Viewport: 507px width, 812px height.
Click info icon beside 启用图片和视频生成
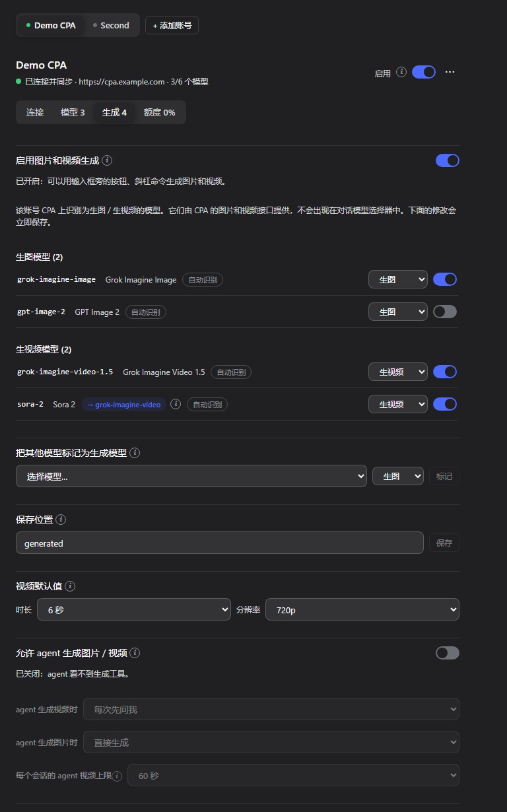click(107, 160)
